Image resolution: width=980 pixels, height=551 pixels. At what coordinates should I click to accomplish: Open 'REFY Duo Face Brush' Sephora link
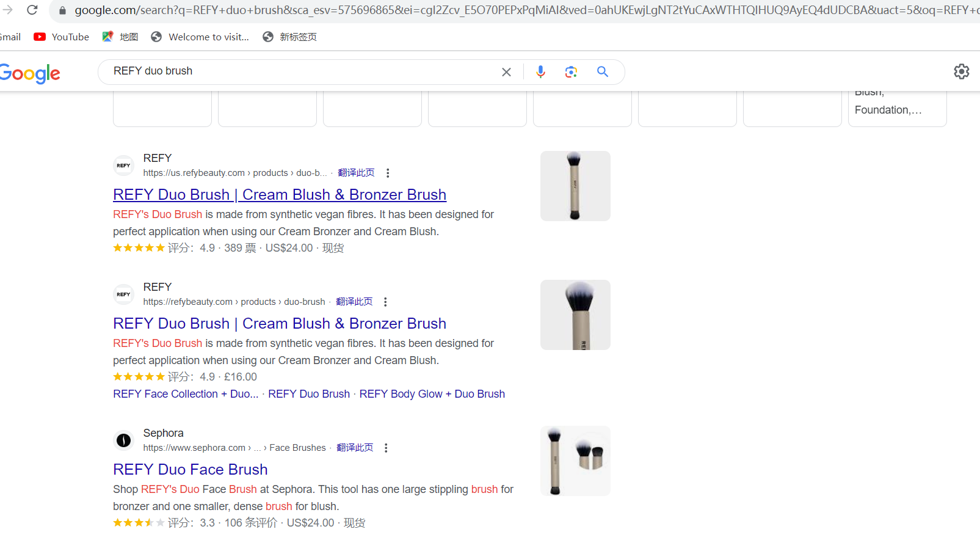(x=191, y=470)
